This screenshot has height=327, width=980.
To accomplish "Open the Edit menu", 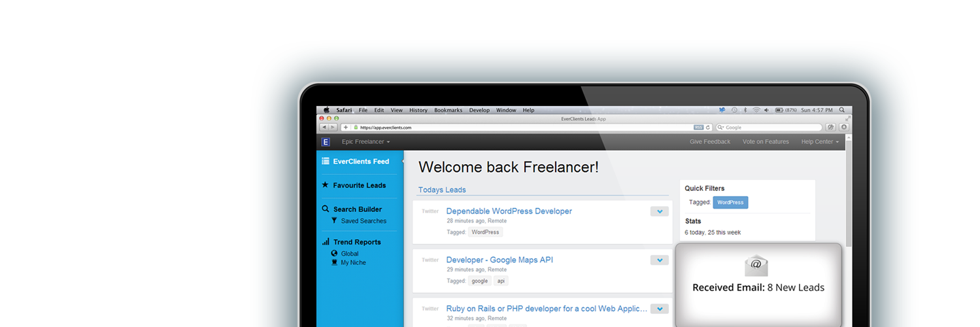I will [379, 110].
